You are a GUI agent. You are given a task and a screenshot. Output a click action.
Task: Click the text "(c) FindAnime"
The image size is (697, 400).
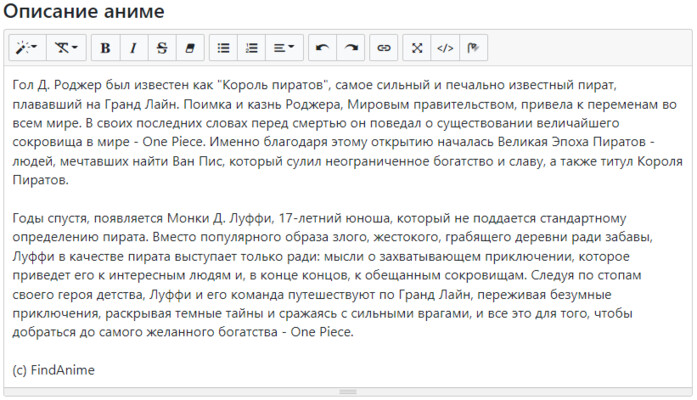[53, 370]
